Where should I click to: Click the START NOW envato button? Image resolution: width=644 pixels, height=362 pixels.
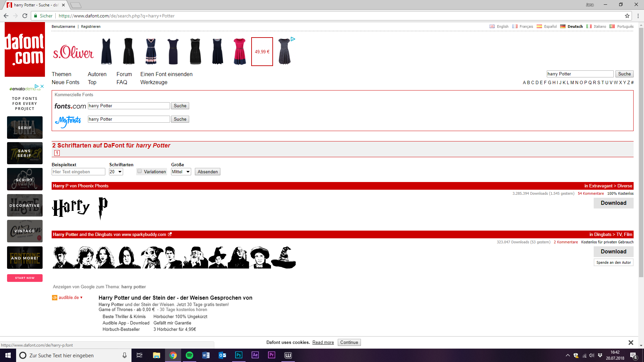[x=25, y=278]
